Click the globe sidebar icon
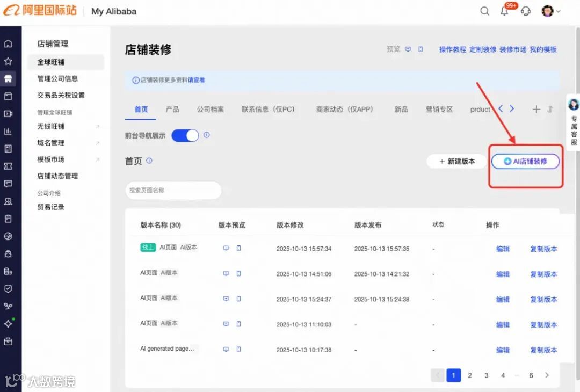This screenshot has width=580, height=392. pos(8,236)
